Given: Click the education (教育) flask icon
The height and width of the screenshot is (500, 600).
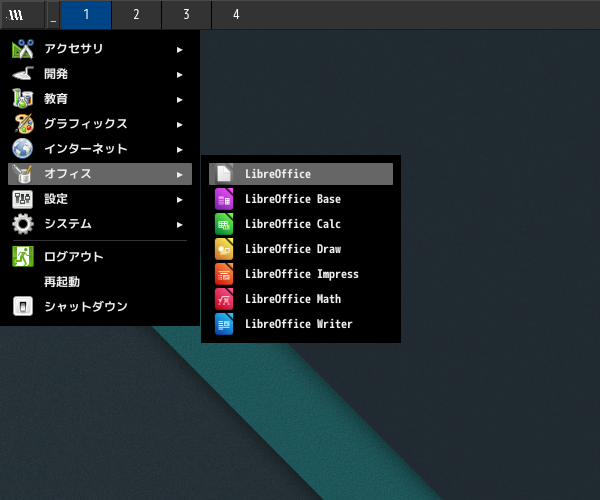Looking at the screenshot, I should tap(23, 99).
